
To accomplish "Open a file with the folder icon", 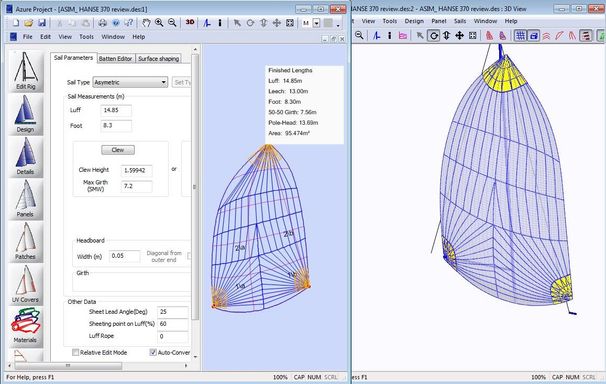I will (x=29, y=23).
